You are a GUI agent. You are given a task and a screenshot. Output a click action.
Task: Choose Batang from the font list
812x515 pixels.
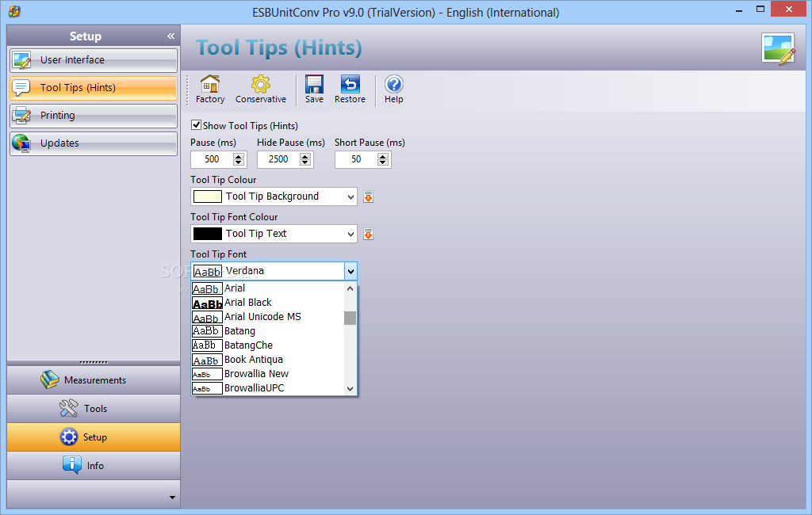coord(268,331)
